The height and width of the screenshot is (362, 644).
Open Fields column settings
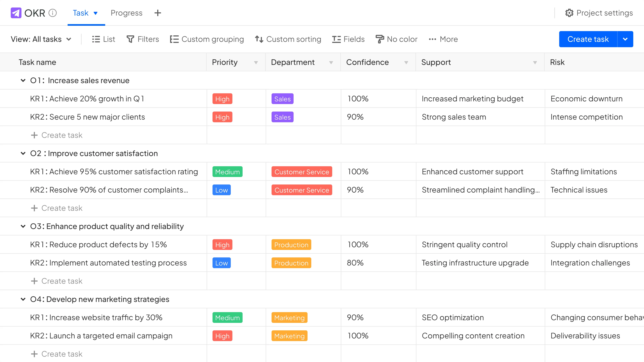pyautogui.click(x=348, y=39)
